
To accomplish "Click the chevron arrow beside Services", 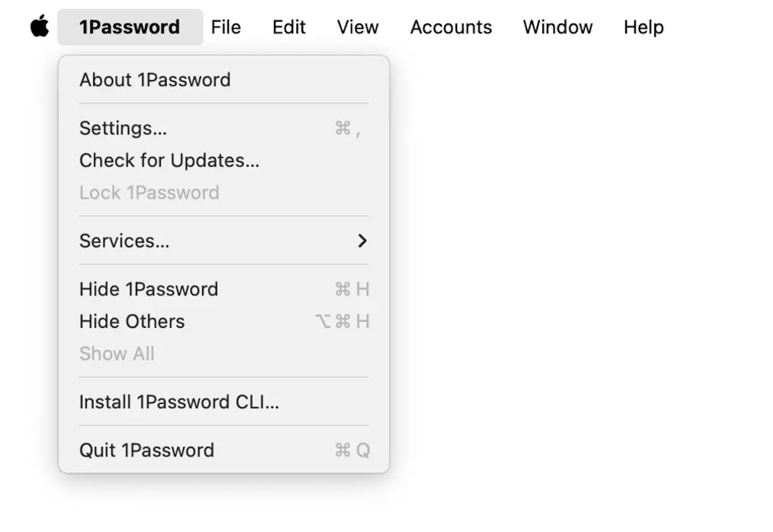I will [x=362, y=241].
